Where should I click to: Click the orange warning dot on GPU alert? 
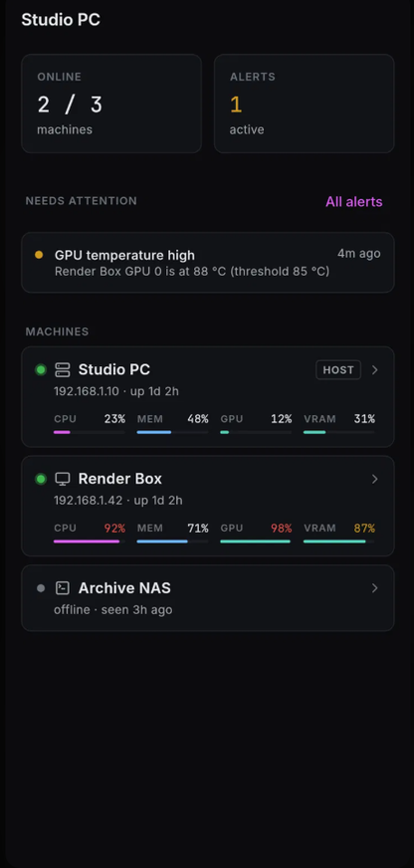39,255
